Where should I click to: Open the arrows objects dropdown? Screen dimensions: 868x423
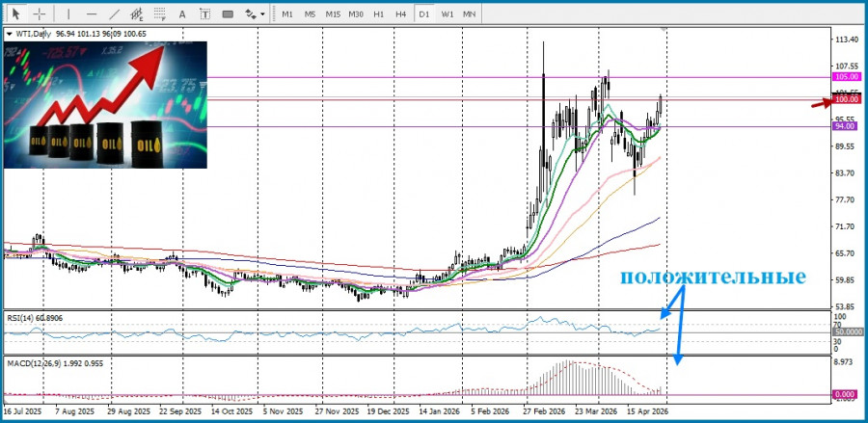255,14
